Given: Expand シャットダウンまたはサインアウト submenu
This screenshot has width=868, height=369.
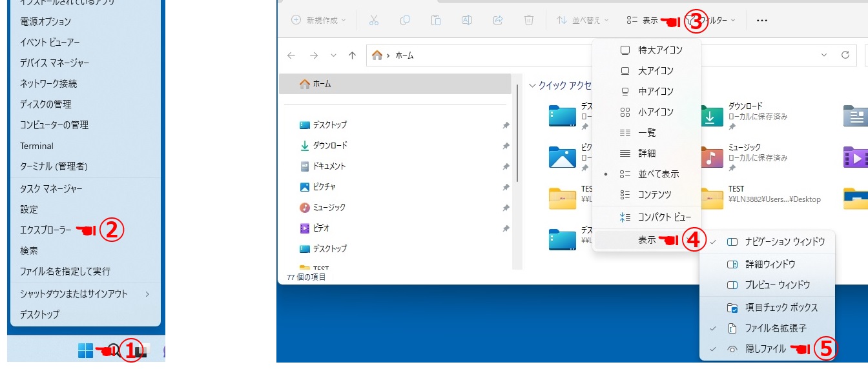Looking at the screenshot, I should 85,294.
